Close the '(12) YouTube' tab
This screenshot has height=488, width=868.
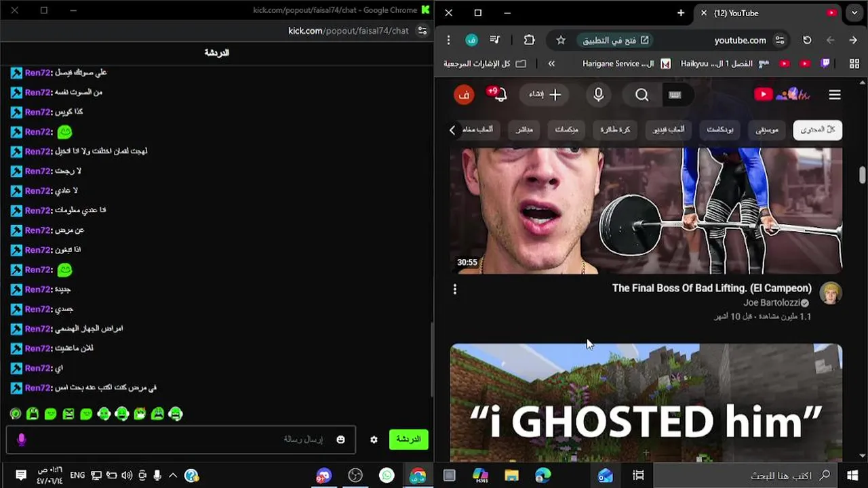coord(703,13)
